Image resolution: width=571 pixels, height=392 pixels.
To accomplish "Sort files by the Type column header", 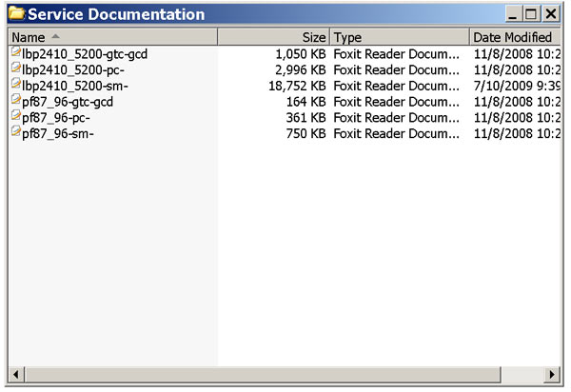I will point(400,37).
